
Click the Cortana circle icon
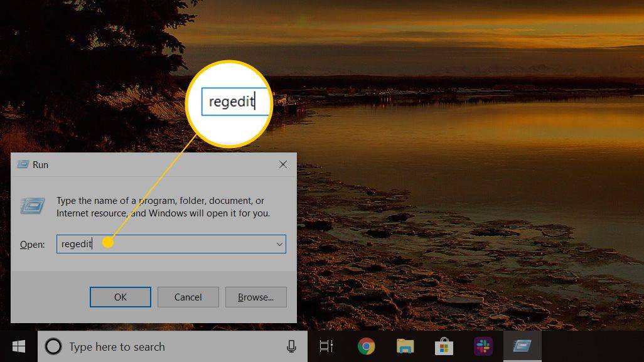(53, 346)
